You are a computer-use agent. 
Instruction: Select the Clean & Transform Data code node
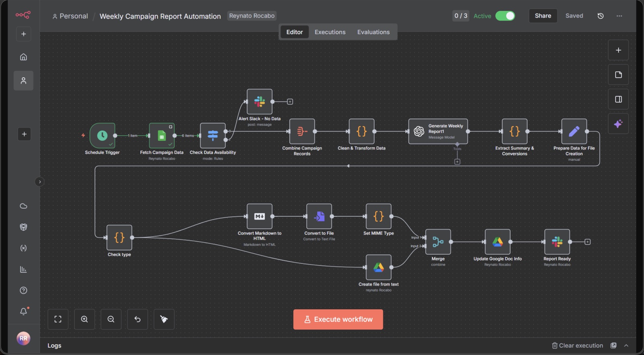coord(362,131)
